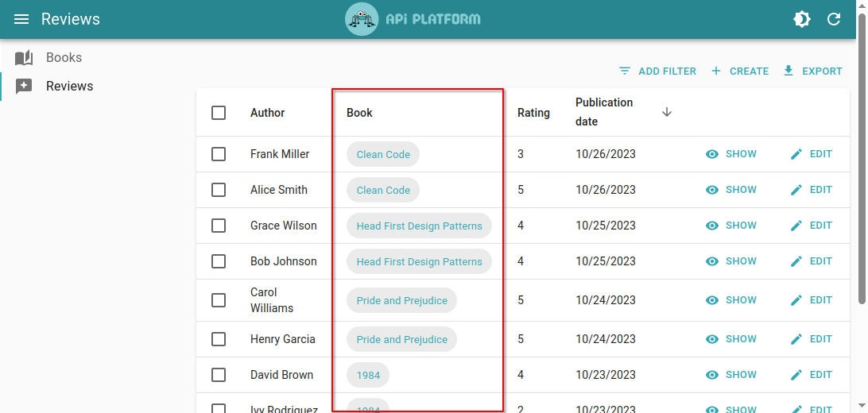Sort by the Rating column header
The height and width of the screenshot is (413, 868).
click(533, 113)
